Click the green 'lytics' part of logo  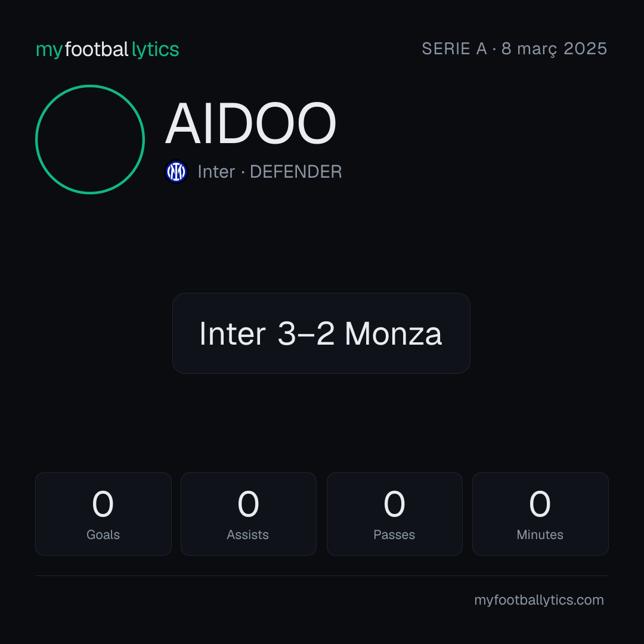tap(155, 50)
